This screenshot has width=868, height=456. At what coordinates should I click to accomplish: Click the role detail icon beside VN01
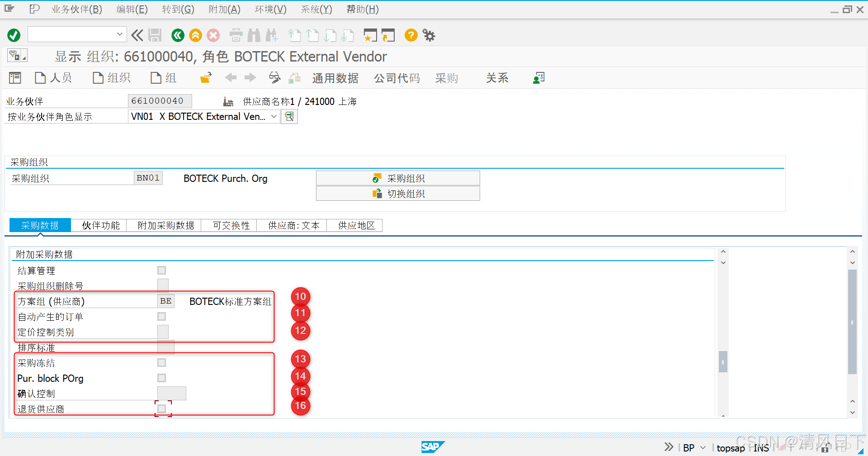pos(289,117)
